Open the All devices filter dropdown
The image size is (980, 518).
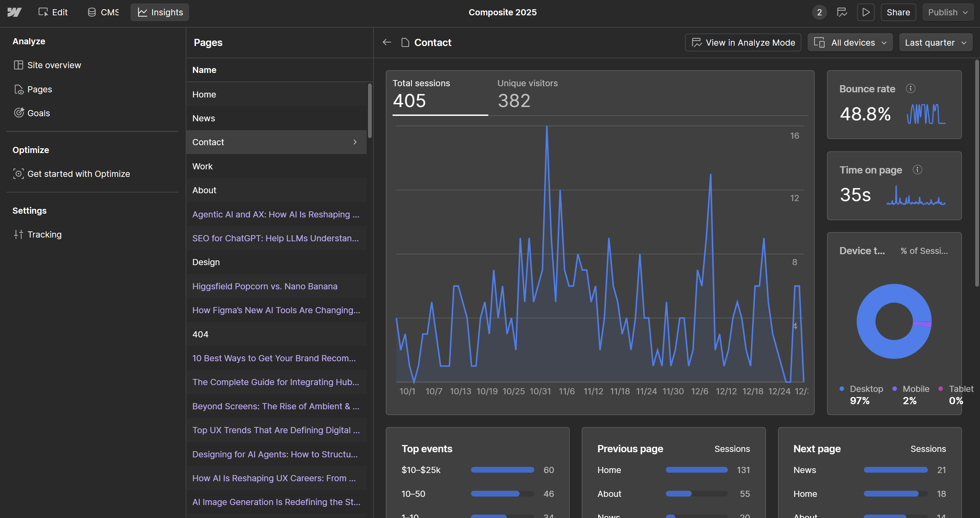click(849, 42)
